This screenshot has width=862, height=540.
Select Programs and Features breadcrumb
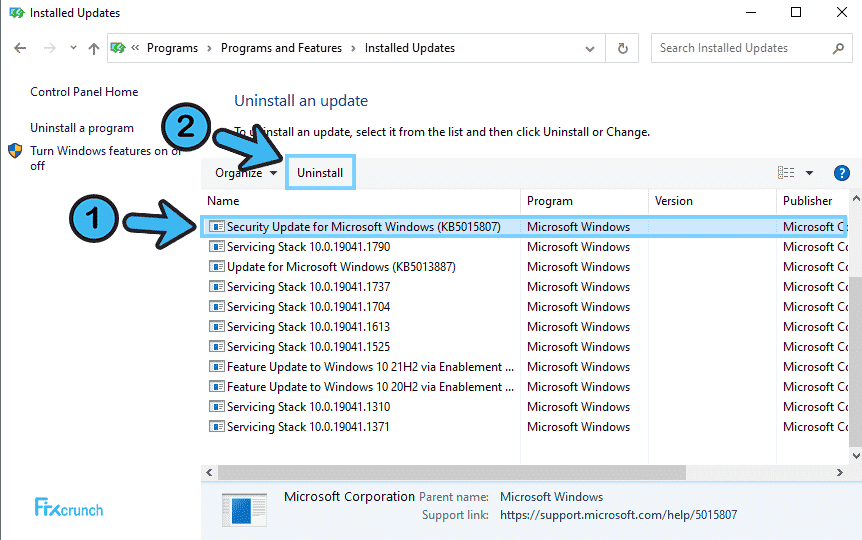tap(281, 48)
